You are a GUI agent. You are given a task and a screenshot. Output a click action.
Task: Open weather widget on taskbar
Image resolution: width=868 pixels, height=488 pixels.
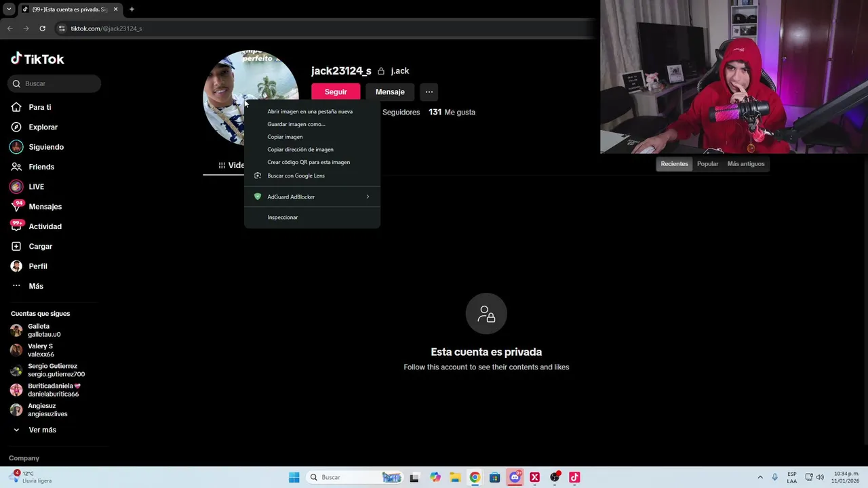tap(31, 477)
